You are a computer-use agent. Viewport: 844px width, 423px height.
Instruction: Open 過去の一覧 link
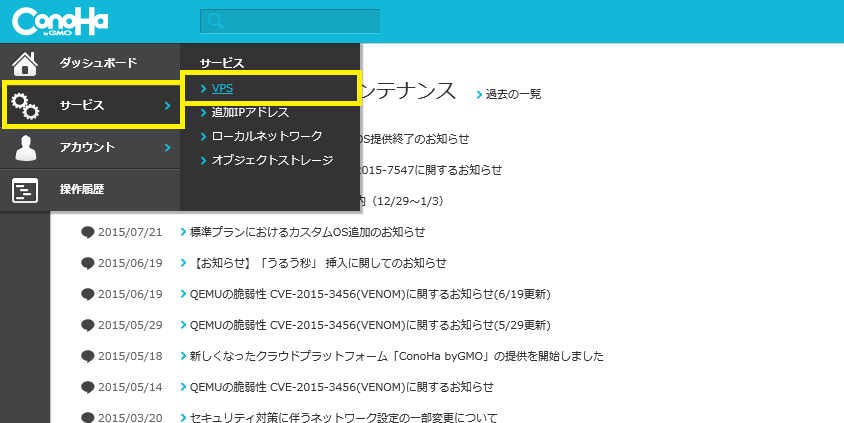tap(513, 94)
